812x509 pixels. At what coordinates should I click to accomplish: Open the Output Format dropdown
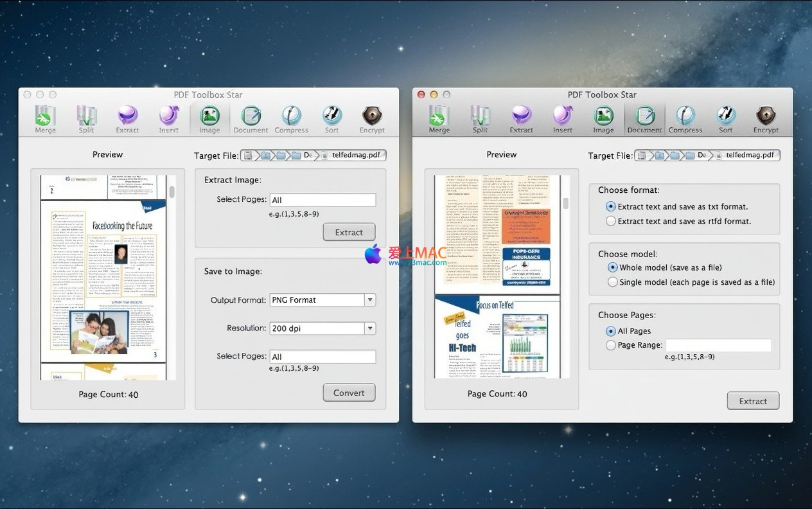click(x=322, y=300)
